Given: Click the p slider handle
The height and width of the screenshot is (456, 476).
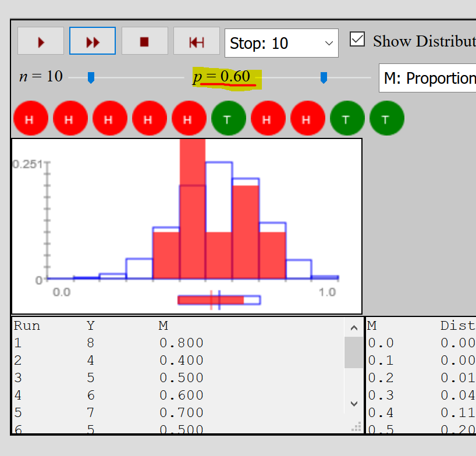Looking at the screenshot, I should pyautogui.click(x=324, y=78).
